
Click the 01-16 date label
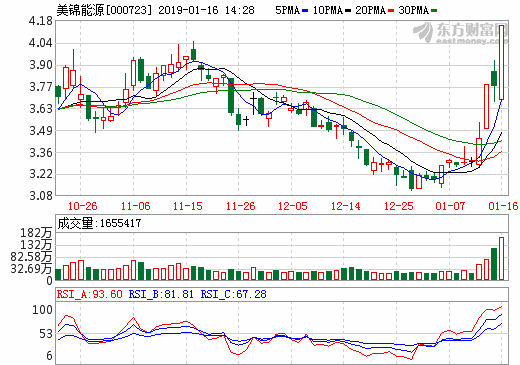[x=503, y=206]
